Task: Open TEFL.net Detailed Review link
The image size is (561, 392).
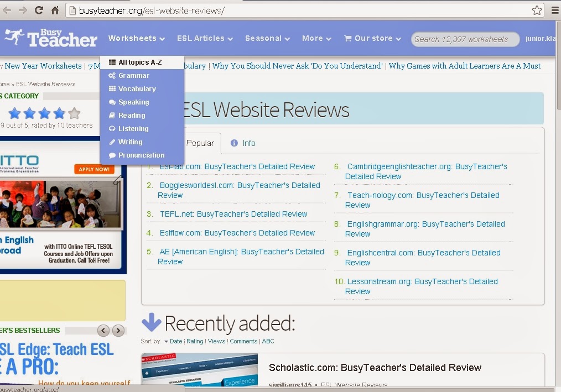Action: (233, 214)
